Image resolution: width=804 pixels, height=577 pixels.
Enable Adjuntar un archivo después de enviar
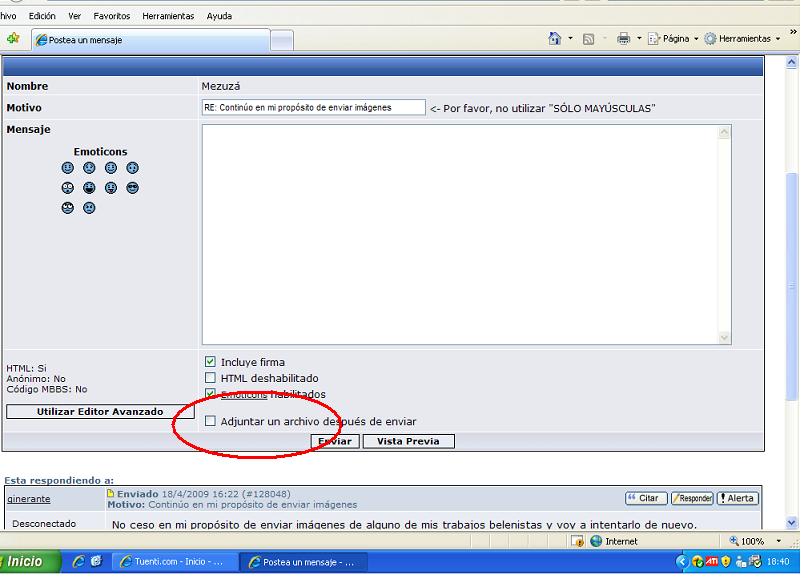(210, 422)
